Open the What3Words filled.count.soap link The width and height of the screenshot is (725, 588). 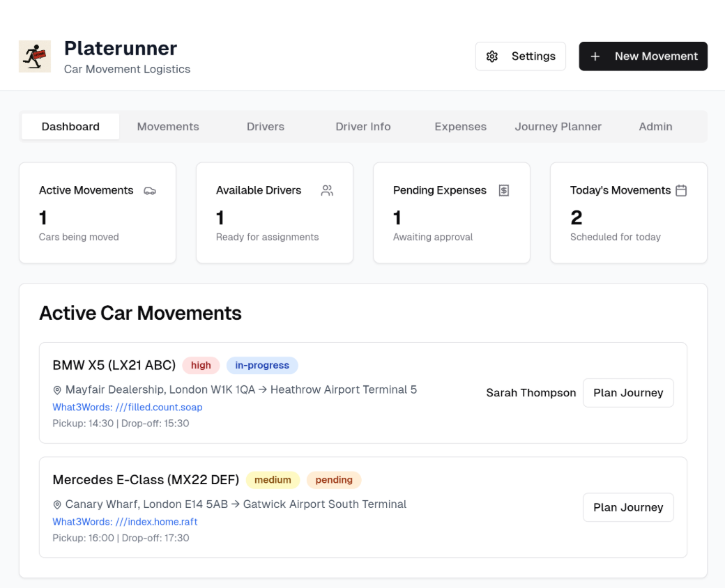[x=128, y=407]
